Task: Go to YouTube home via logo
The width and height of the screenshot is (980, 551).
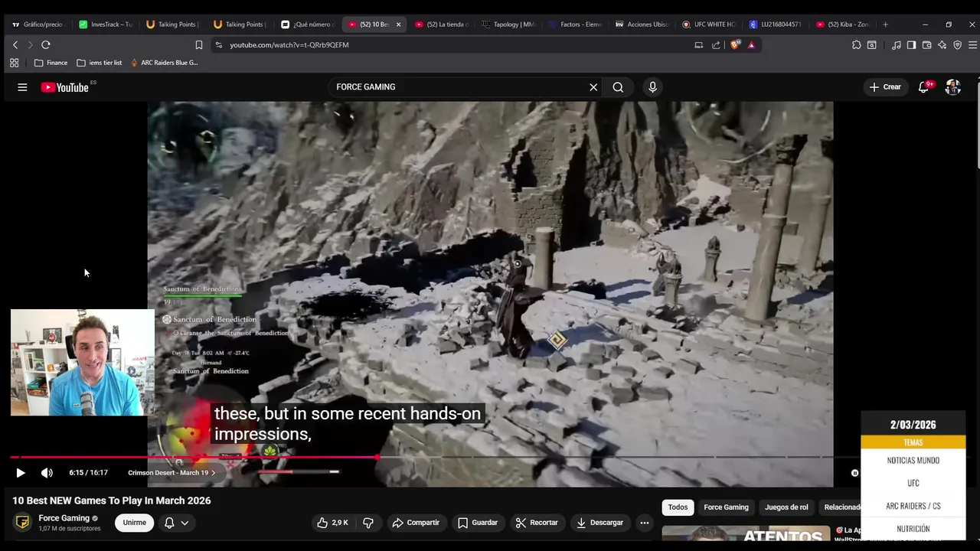Action: point(65,87)
